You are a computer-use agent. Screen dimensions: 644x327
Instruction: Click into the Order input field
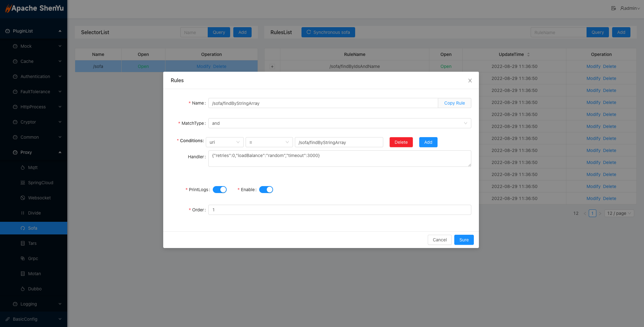coord(339,210)
